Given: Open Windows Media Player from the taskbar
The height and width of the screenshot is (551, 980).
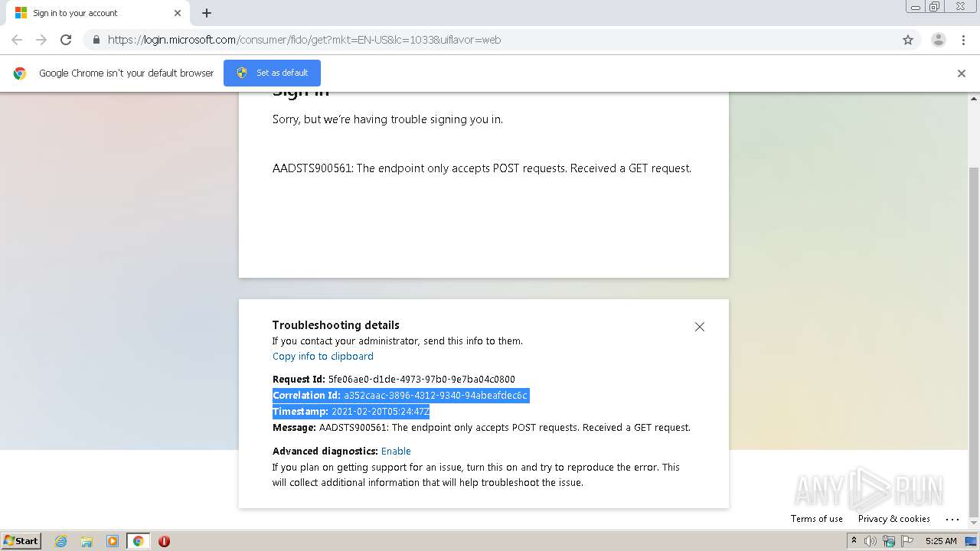Looking at the screenshot, I should pos(113,541).
